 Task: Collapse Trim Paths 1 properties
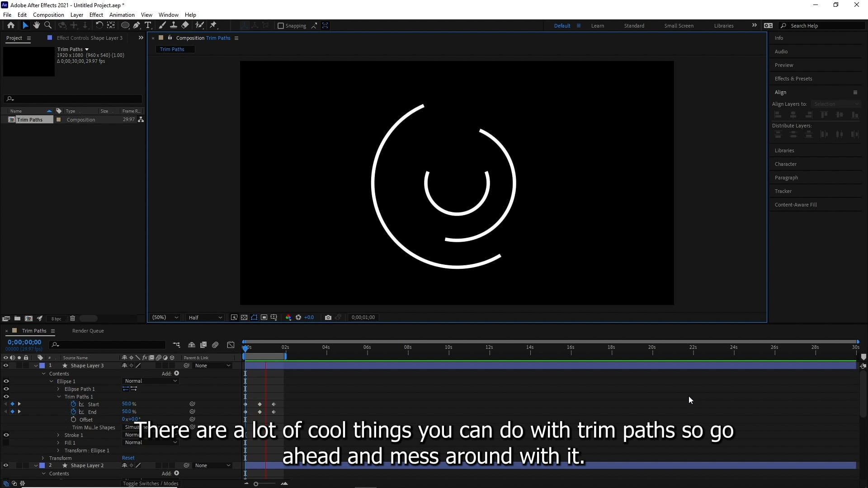(59, 396)
